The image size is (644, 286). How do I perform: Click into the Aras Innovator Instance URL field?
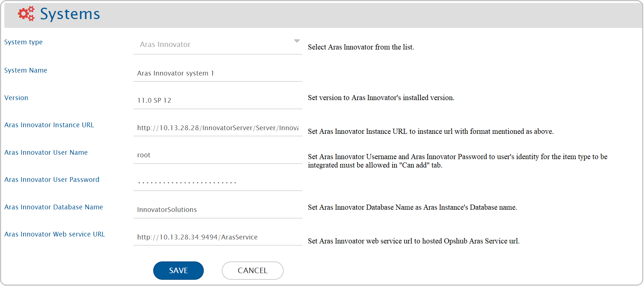(x=218, y=128)
